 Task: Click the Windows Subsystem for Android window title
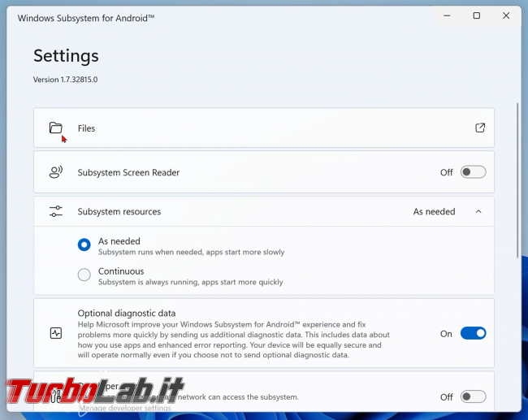86,18
